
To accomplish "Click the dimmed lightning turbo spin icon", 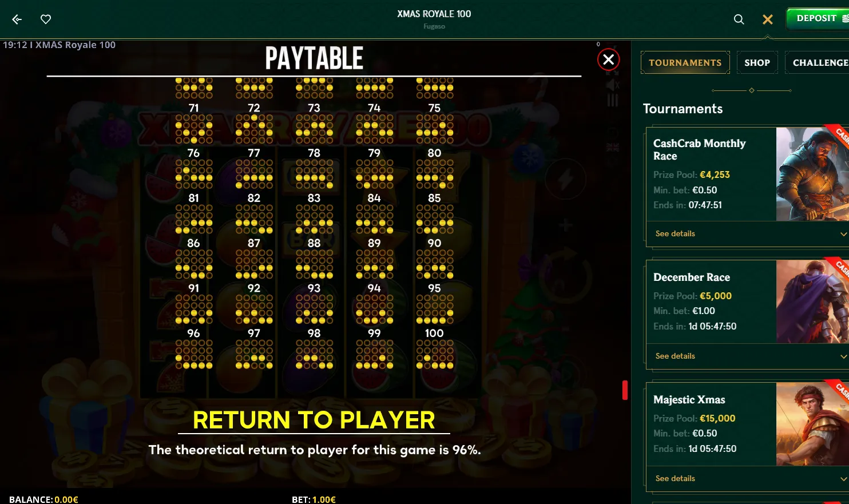I will tap(565, 179).
